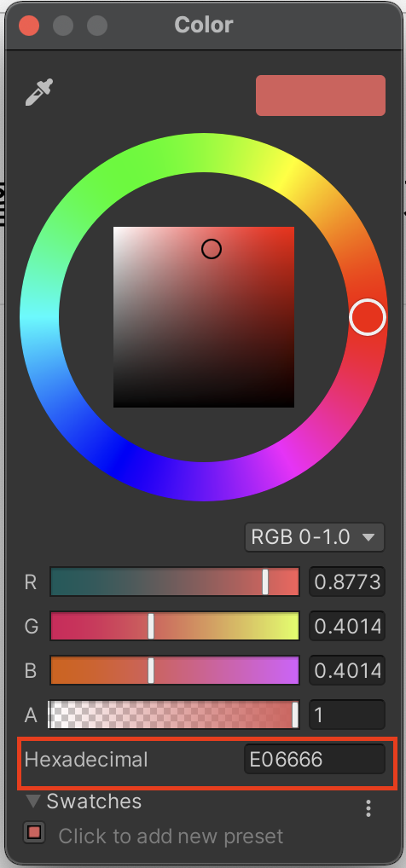406x868 pixels.
Task: Click the Hexadecimal field E06666
Action: [x=315, y=759]
